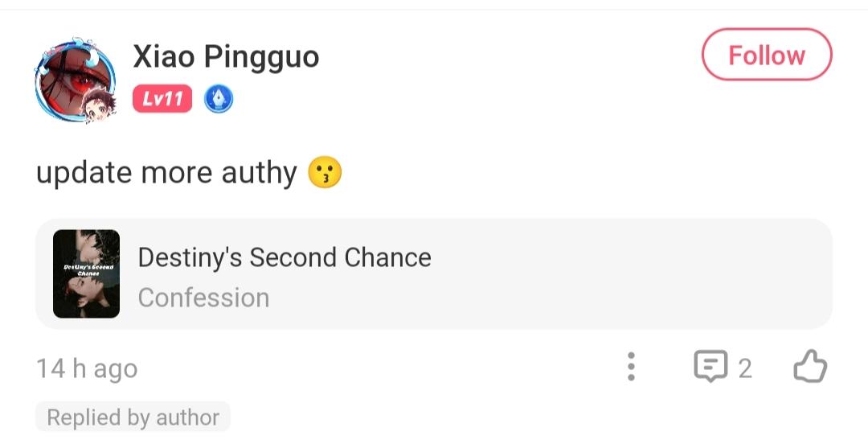The height and width of the screenshot is (444, 868).
Task: Follow user Xiao Pingguo
Action: (766, 55)
